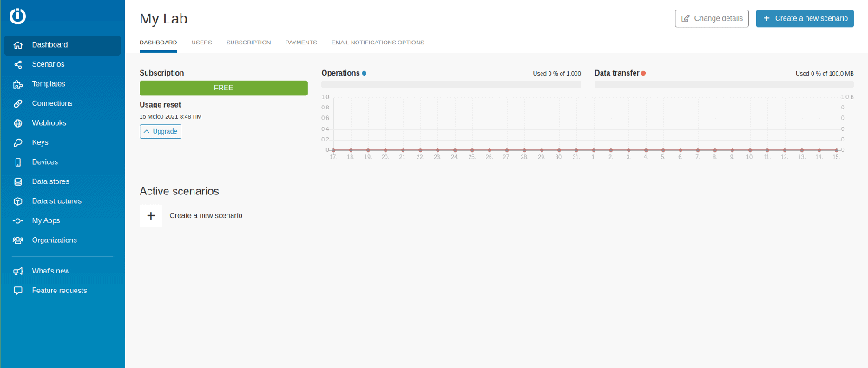Viewport: 868px width, 368px height.
Task: Open Dashboard in the sidebar
Action: (62, 45)
